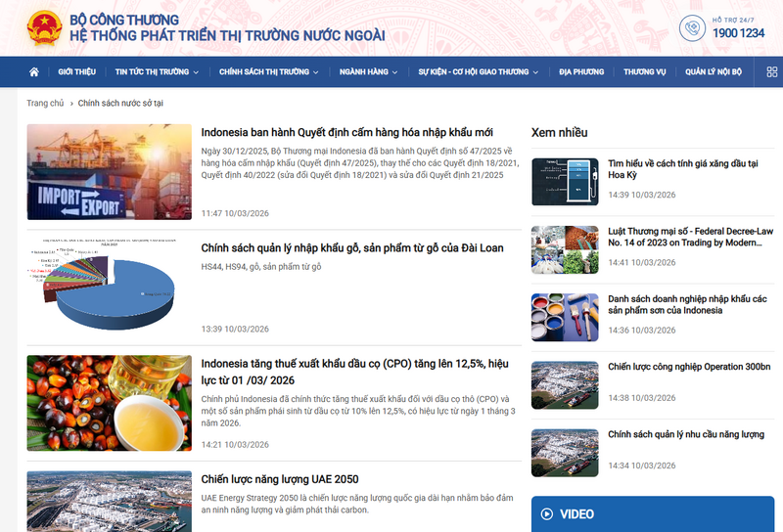Open the Ngành hàng dropdown menu
Viewport: 783px width, 532px height.
point(368,71)
